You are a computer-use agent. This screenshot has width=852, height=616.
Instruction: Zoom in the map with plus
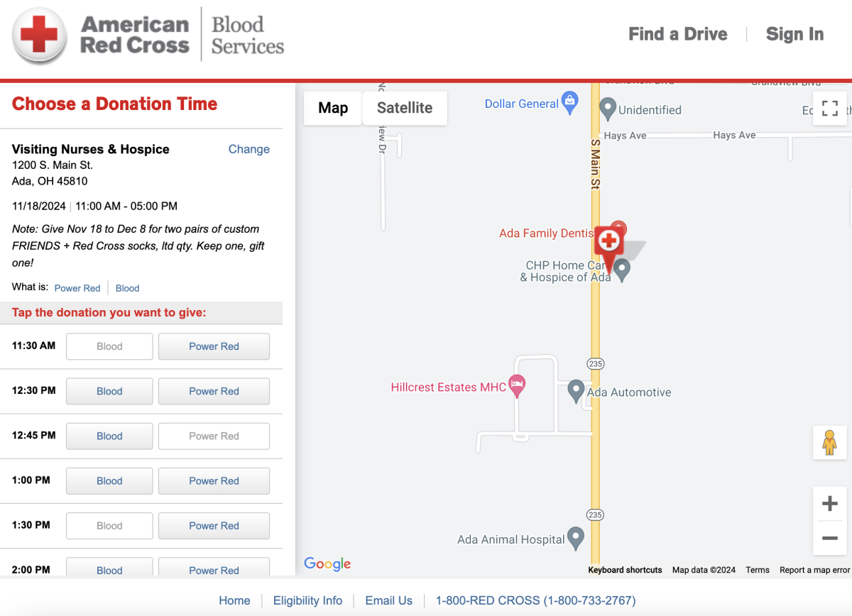point(829,504)
